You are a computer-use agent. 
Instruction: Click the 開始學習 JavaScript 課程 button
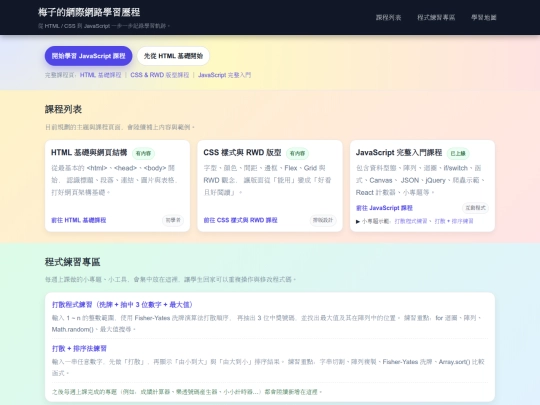(89, 56)
